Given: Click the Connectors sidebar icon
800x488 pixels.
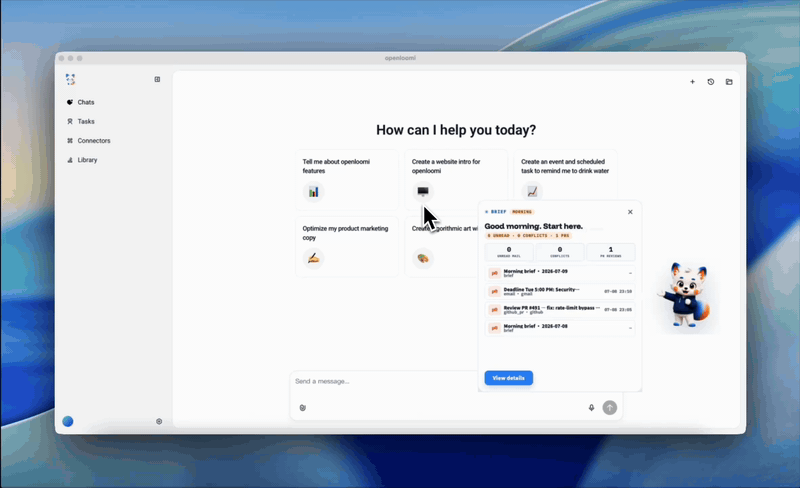Looking at the screenshot, I should [70, 140].
